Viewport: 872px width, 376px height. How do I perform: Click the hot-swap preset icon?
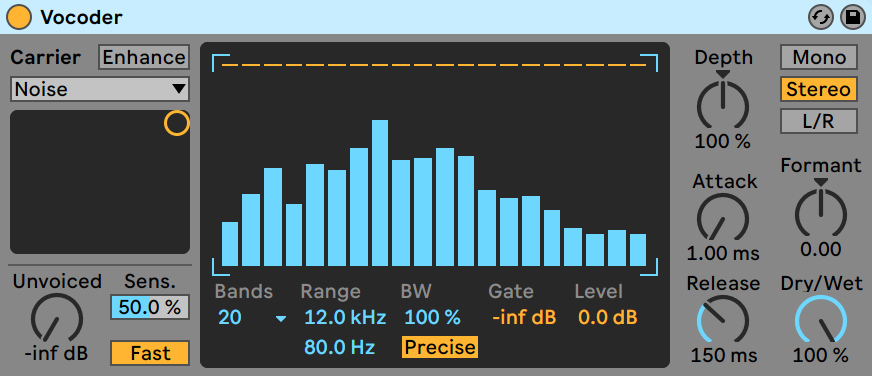(x=820, y=17)
